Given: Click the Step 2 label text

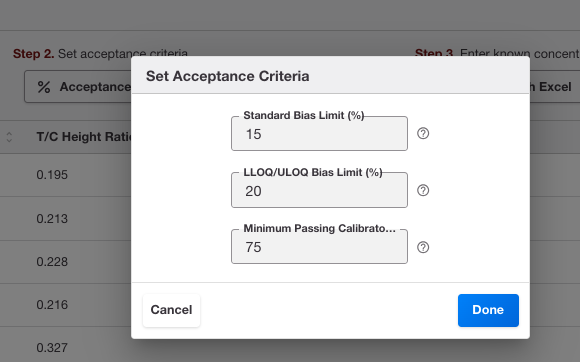Looking at the screenshot, I should 34,54.
